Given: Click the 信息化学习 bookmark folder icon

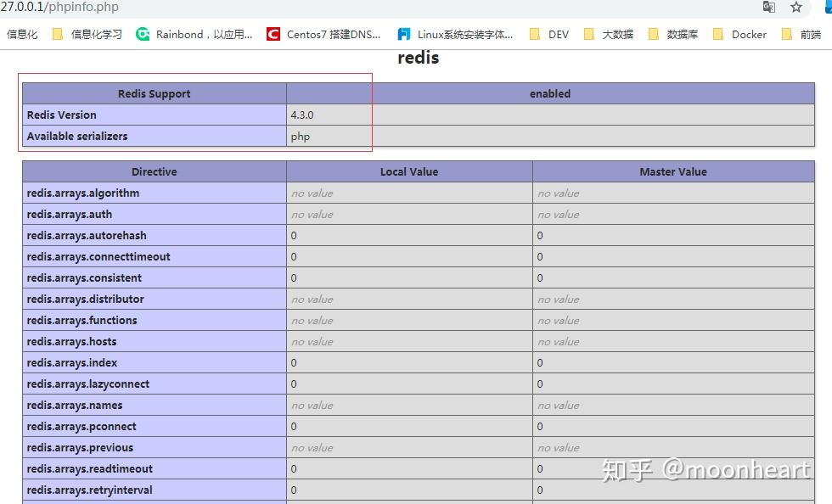Looking at the screenshot, I should 58,34.
